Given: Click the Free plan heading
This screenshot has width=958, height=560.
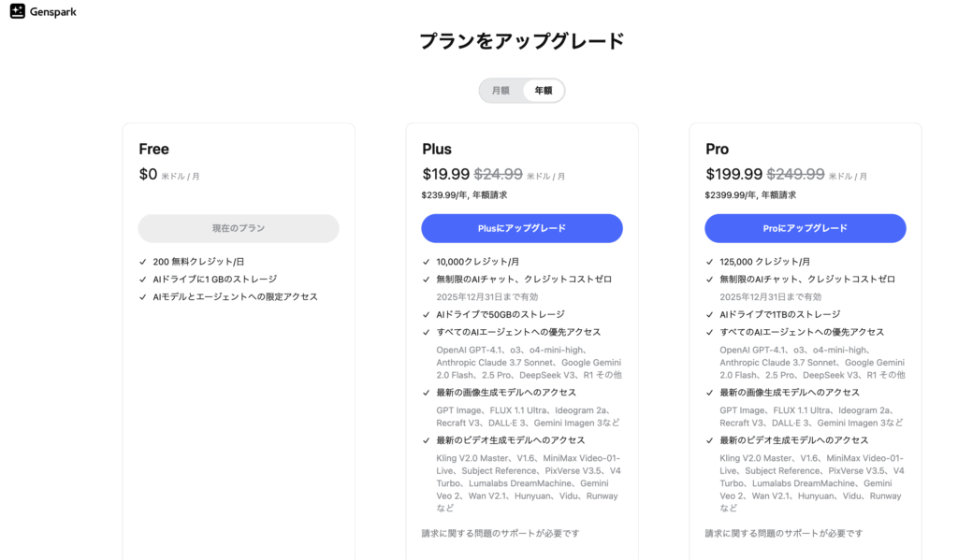Looking at the screenshot, I should point(154,149).
